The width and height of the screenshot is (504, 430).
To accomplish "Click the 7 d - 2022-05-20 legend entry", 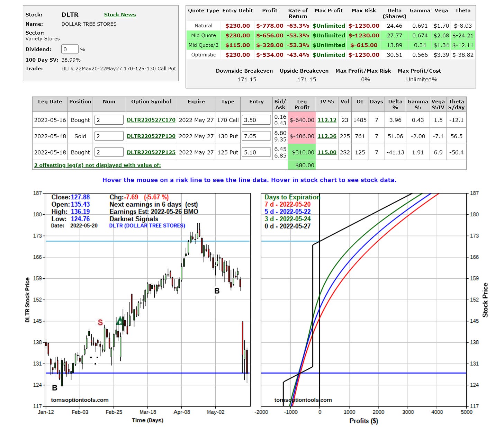I will pyautogui.click(x=287, y=204).
